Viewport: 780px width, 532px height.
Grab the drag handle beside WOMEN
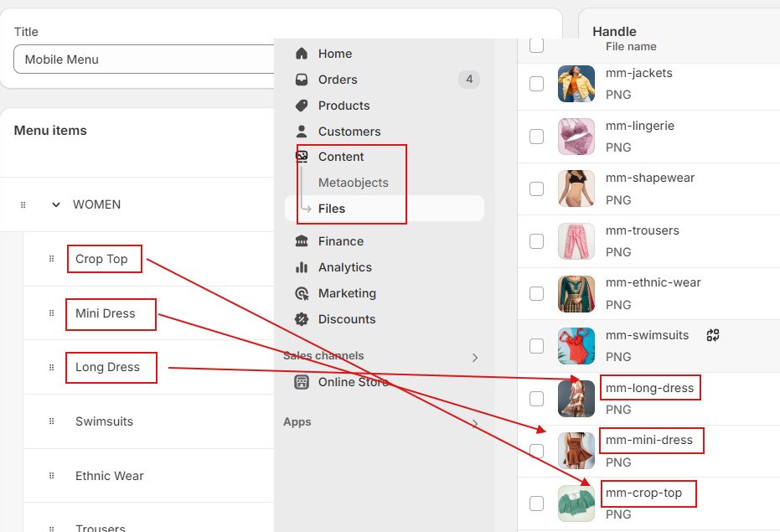click(23, 204)
